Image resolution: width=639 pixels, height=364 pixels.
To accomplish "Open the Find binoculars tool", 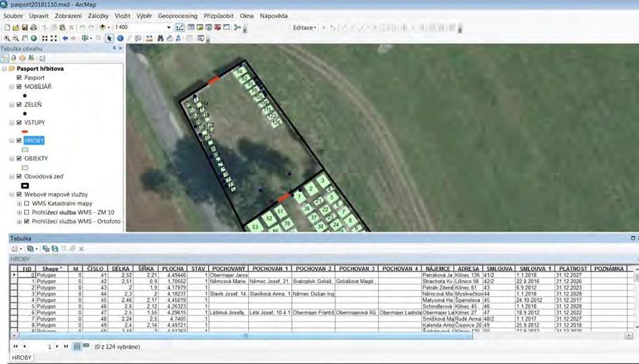I will click(x=160, y=38).
